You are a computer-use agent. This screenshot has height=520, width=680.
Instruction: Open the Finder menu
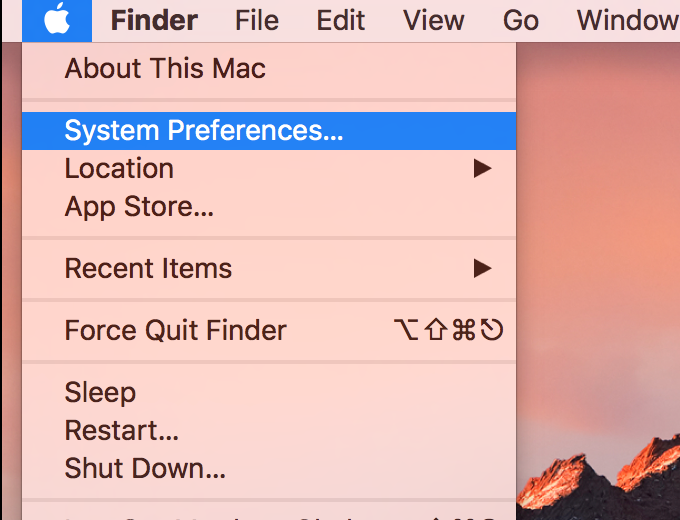pyautogui.click(x=154, y=20)
